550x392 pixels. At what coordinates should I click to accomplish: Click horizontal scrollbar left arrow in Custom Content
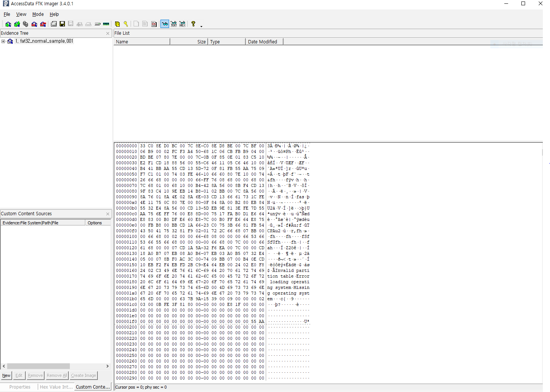point(4,366)
